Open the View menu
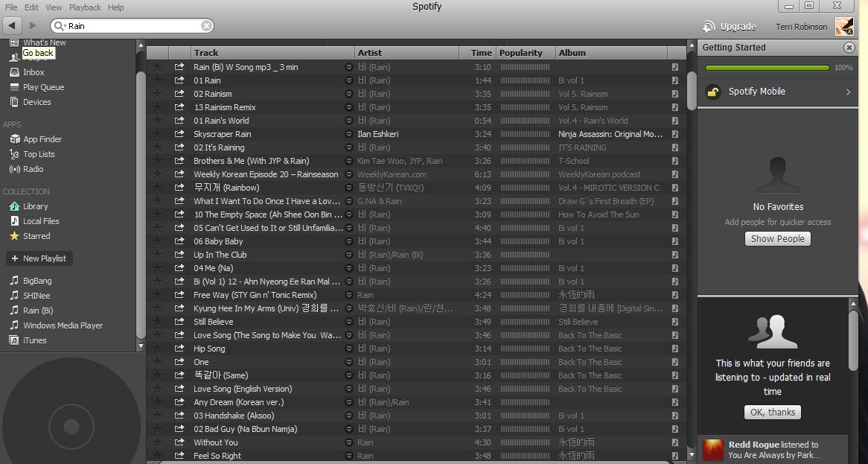The width and height of the screenshot is (868, 464). (54, 7)
